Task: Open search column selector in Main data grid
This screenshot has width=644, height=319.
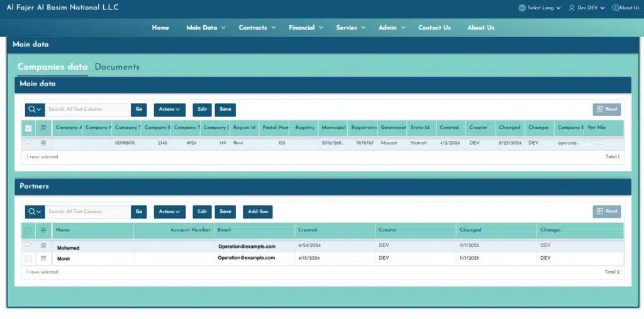Action: (35, 109)
